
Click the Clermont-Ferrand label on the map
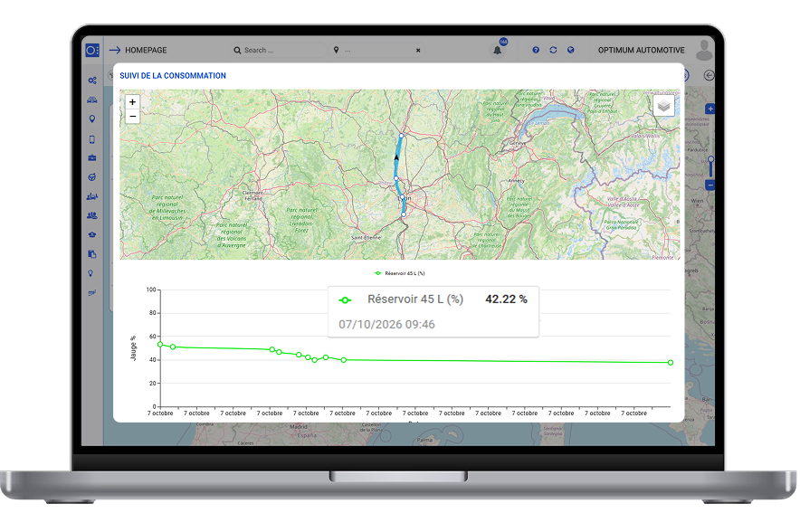(x=253, y=195)
